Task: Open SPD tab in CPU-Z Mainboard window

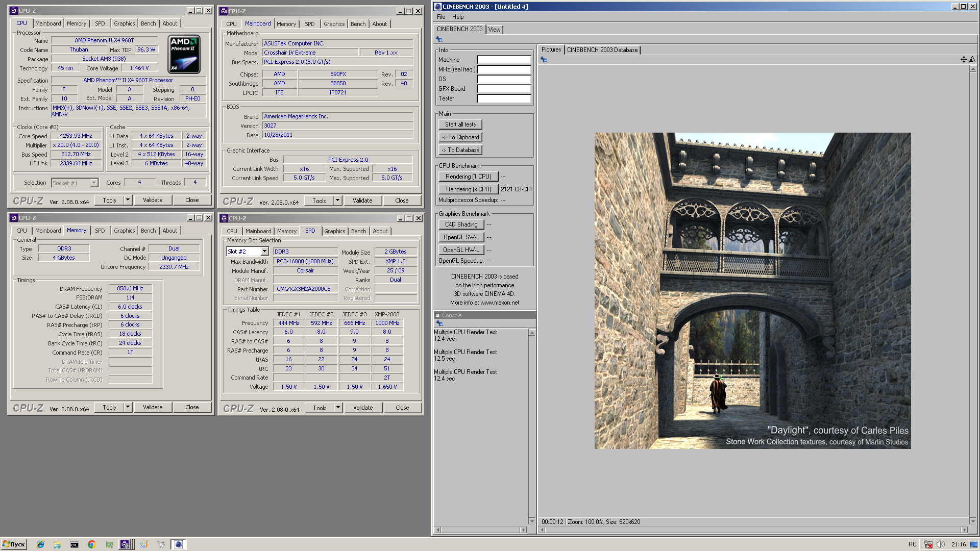Action: coord(310,24)
